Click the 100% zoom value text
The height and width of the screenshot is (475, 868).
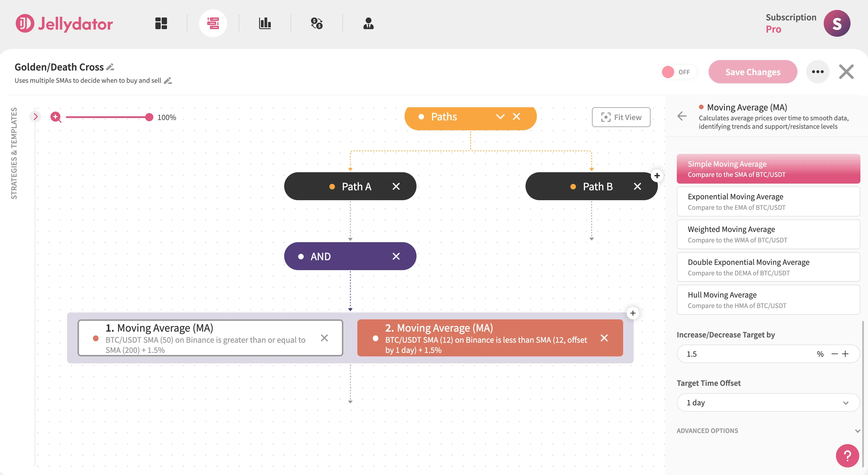click(x=167, y=117)
